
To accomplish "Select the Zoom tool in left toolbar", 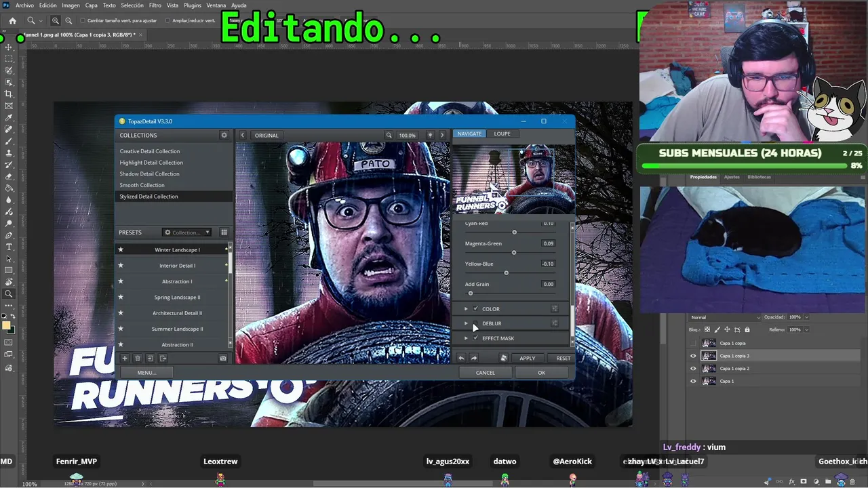I will click(9, 294).
